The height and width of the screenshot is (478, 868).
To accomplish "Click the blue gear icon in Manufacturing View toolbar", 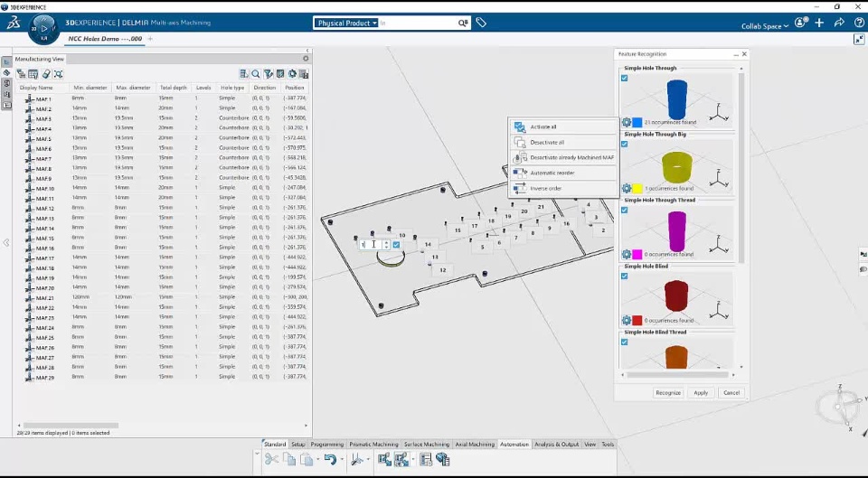I will [292, 73].
